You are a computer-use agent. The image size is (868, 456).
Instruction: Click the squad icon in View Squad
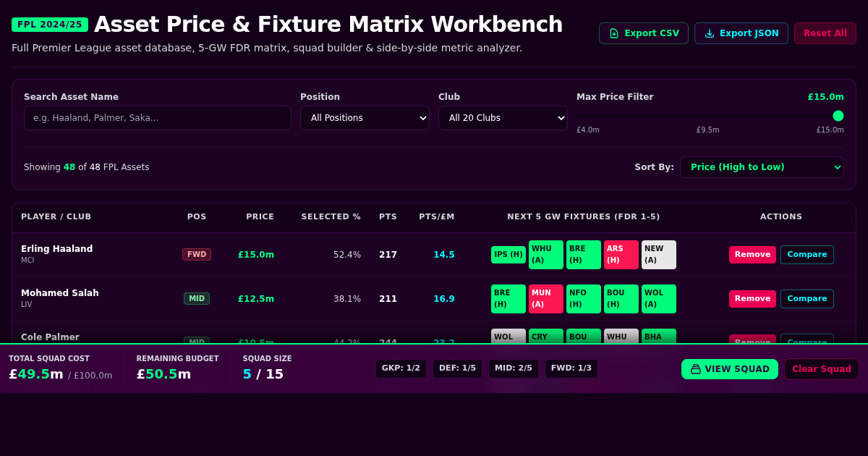[x=696, y=369]
